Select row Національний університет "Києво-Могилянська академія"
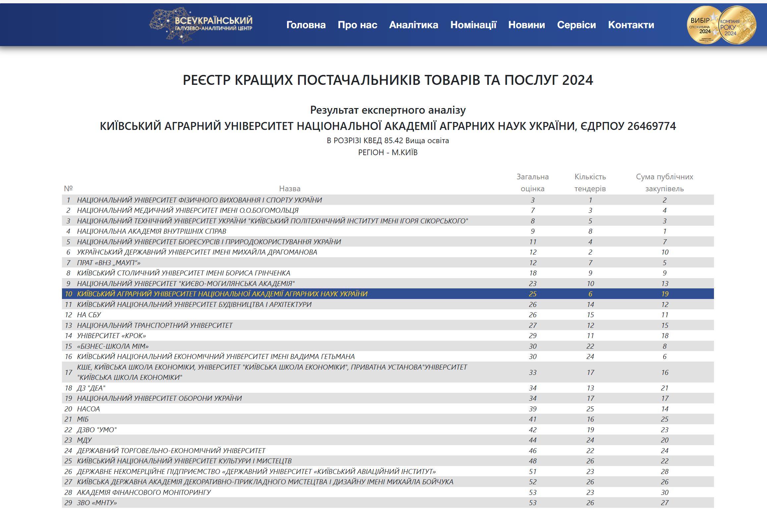 388,284
